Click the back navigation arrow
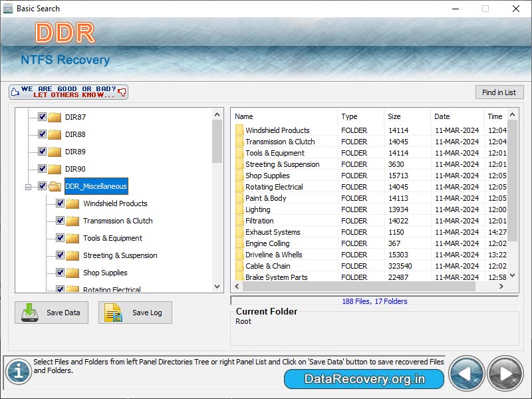This screenshot has width=532, height=399. [467, 373]
